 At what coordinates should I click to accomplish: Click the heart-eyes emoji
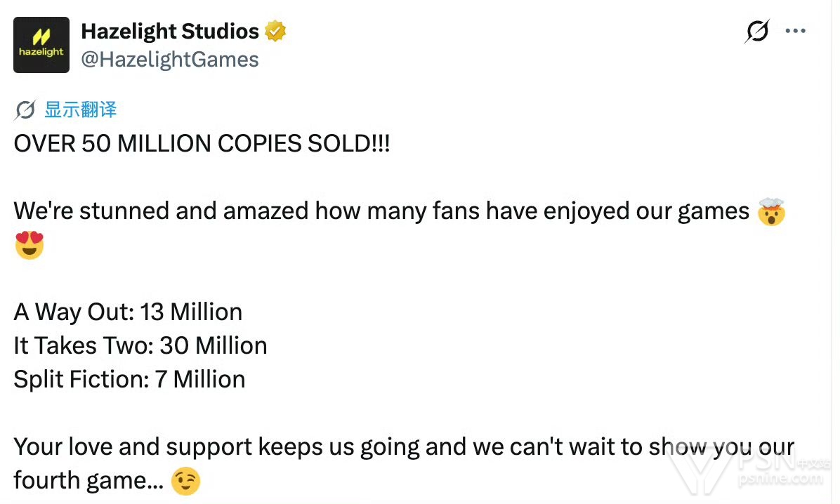coord(29,245)
